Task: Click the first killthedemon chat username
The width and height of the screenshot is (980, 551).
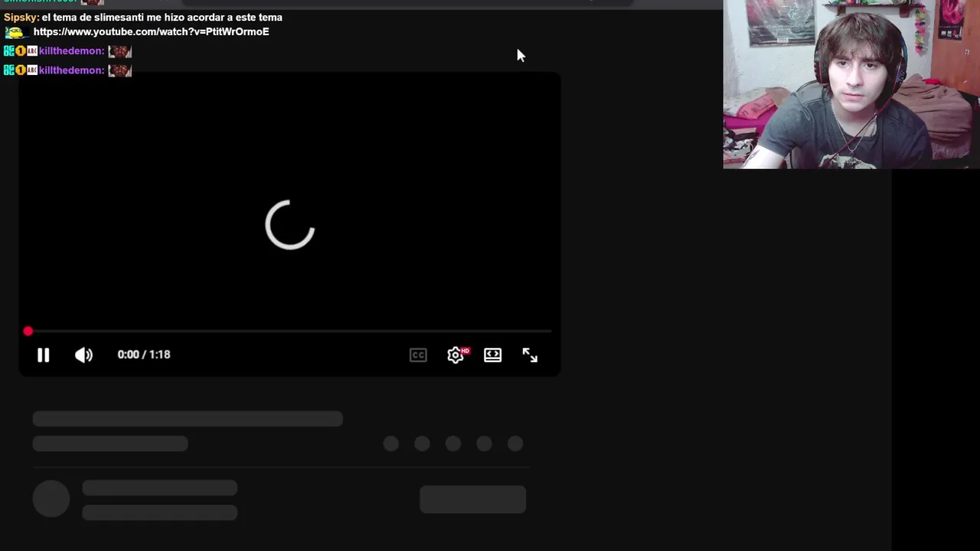Action: click(x=71, y=51)
